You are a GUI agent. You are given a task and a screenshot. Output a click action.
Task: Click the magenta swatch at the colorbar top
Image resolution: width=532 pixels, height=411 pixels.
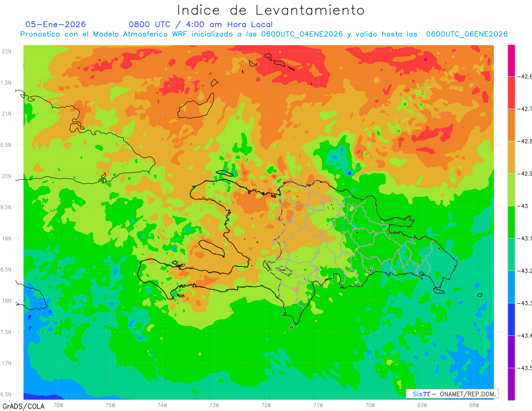click(511, 60)
